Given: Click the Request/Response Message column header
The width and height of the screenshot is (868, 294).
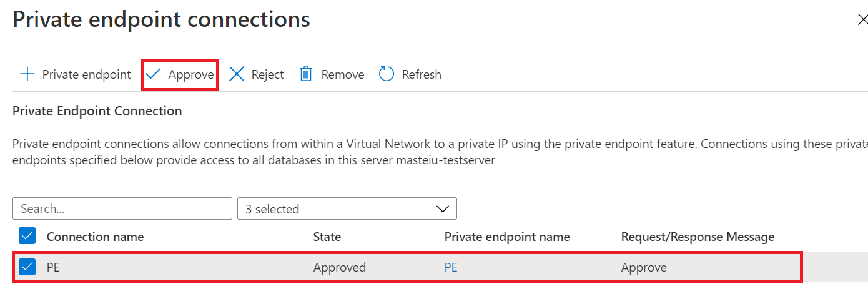Looking at the screenshot, I should coord(698,237).
